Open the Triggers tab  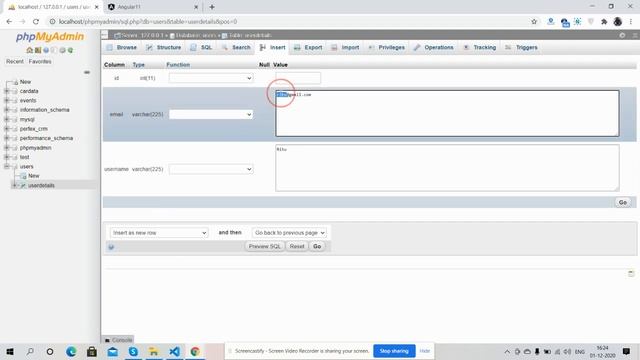coord(522,47)
